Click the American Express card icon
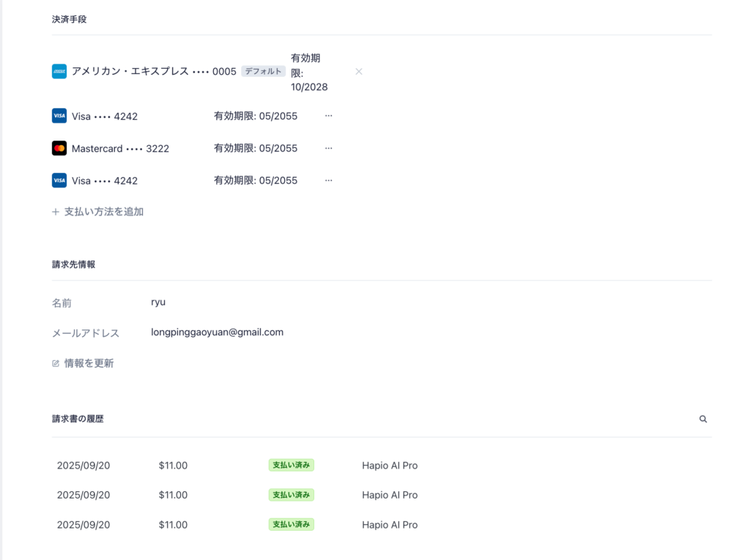This screenshot has width=750, height=560. click(x=59, y=71)
